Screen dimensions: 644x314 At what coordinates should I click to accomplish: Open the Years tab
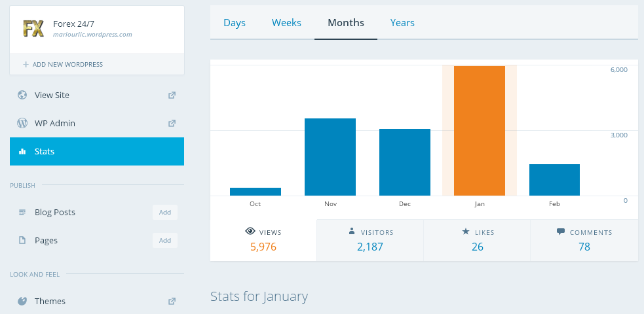click(402, 23)
